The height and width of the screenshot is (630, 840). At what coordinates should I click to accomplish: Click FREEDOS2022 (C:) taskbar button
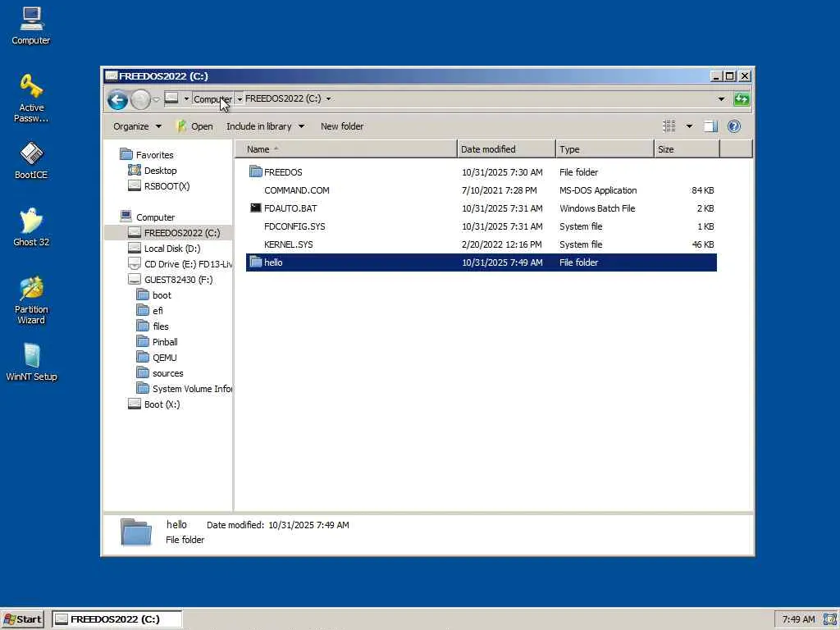[117, 619]
